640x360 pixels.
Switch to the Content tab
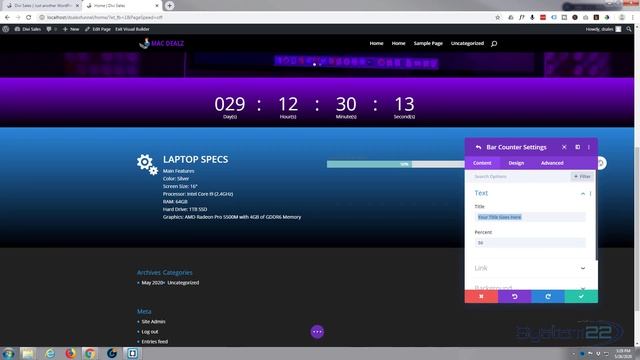point(482,163)
